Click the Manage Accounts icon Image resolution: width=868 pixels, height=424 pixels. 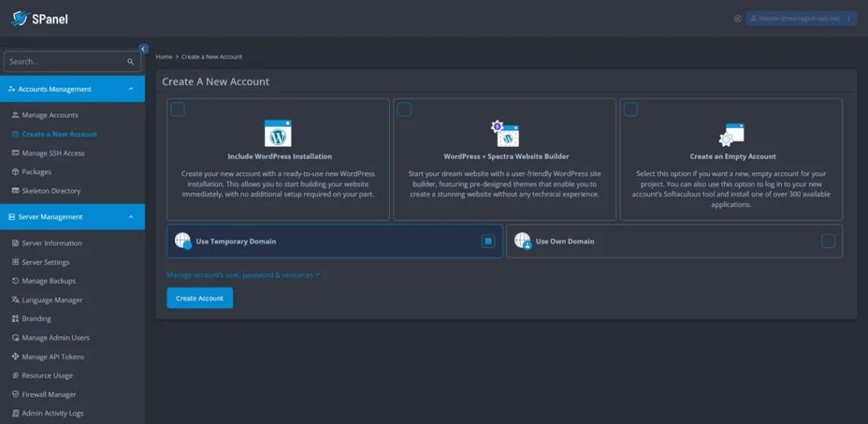click(15, 115)
